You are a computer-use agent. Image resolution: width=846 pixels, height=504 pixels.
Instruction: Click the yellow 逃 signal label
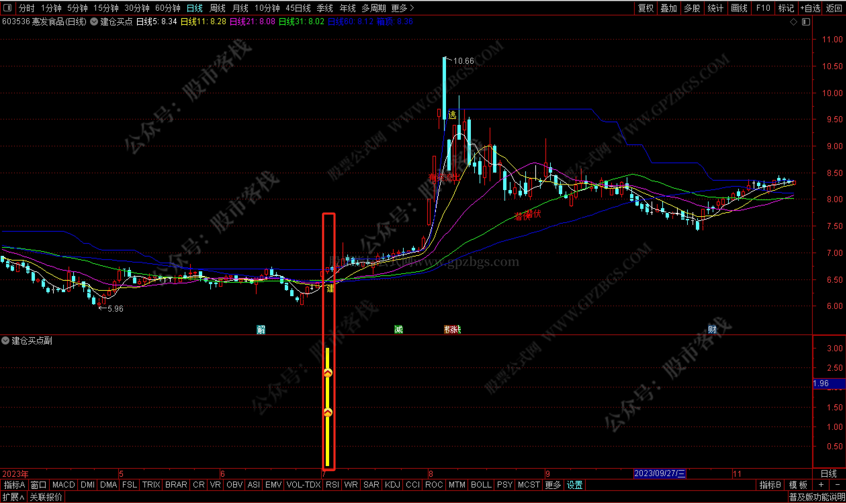coord(452,115)
